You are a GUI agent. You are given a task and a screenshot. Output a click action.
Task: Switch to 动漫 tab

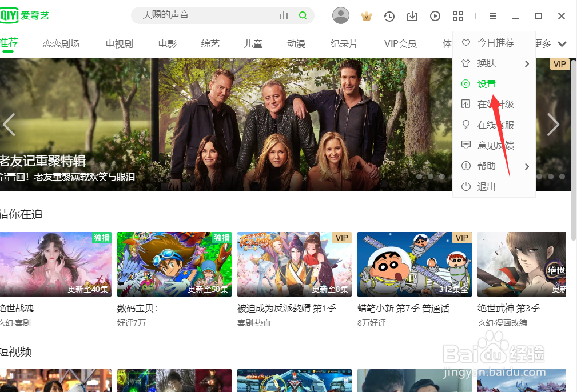pyautogui.click(x=296, y=44)
